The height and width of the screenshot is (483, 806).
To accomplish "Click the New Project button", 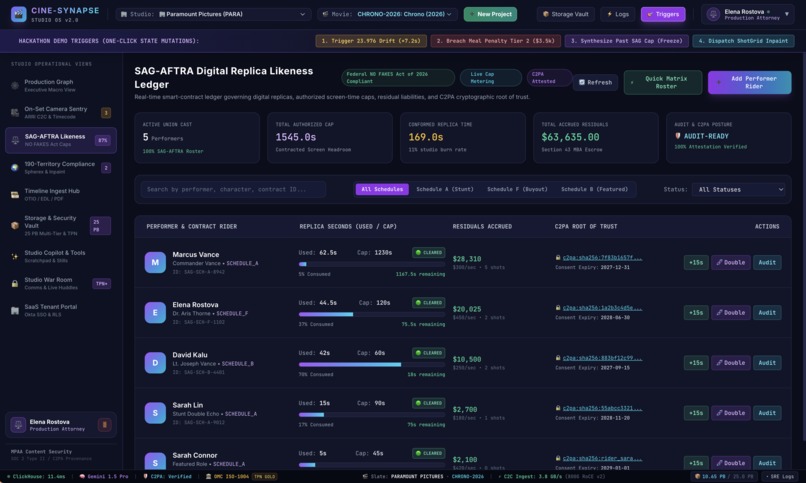I will 490,14.
